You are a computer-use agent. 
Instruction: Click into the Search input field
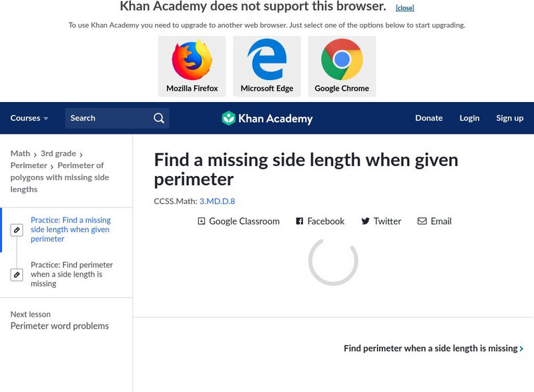tap(107, 118)
